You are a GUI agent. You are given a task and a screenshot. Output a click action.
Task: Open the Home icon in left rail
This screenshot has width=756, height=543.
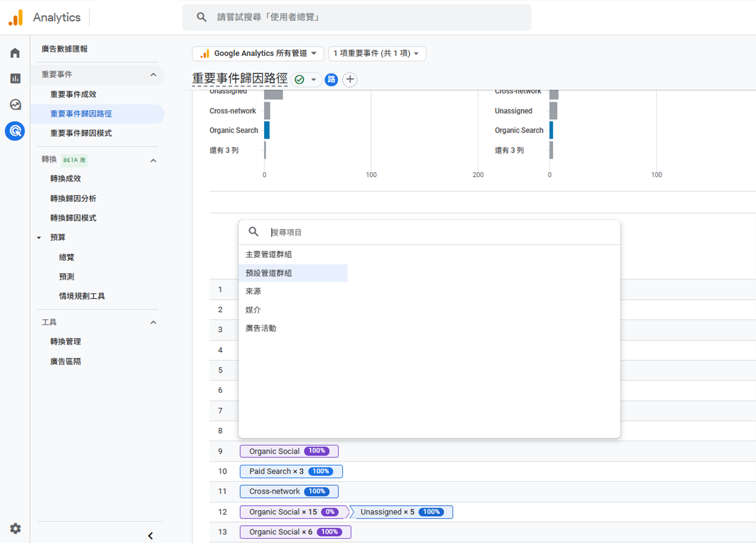coord(15,53)
